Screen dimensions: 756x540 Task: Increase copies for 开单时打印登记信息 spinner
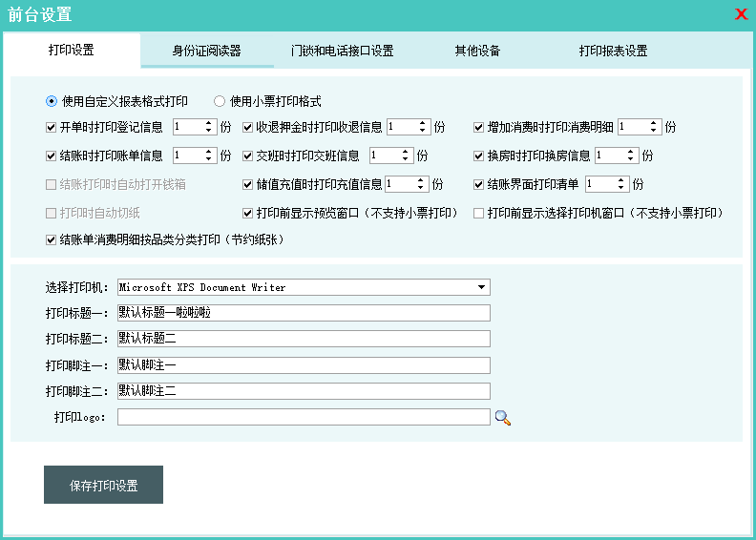point(208,123)
